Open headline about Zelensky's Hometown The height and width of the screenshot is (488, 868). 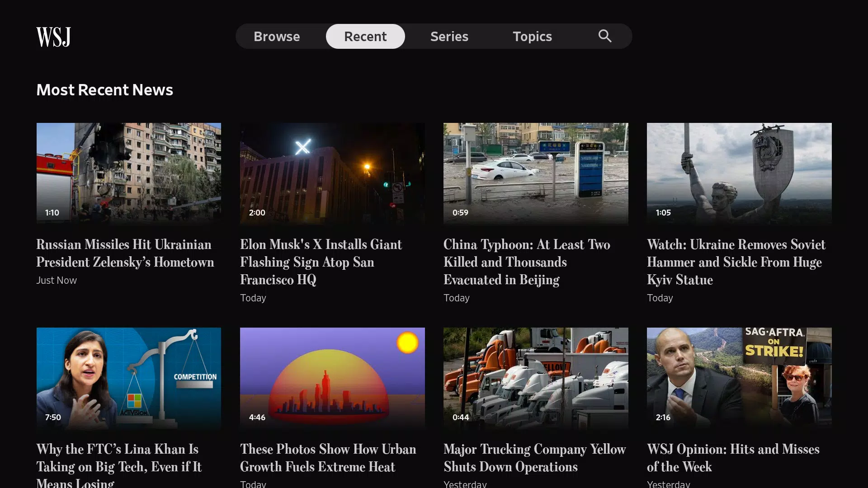(125, 253)
